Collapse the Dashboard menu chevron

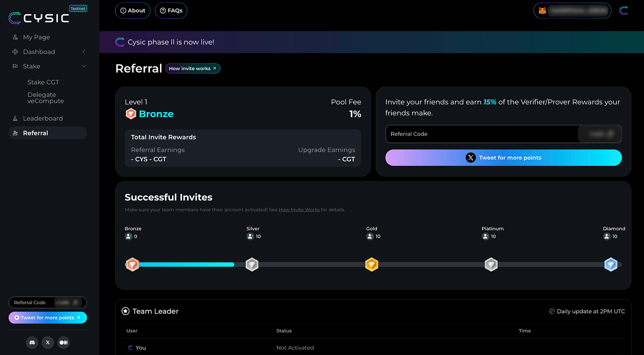(84, 52)
